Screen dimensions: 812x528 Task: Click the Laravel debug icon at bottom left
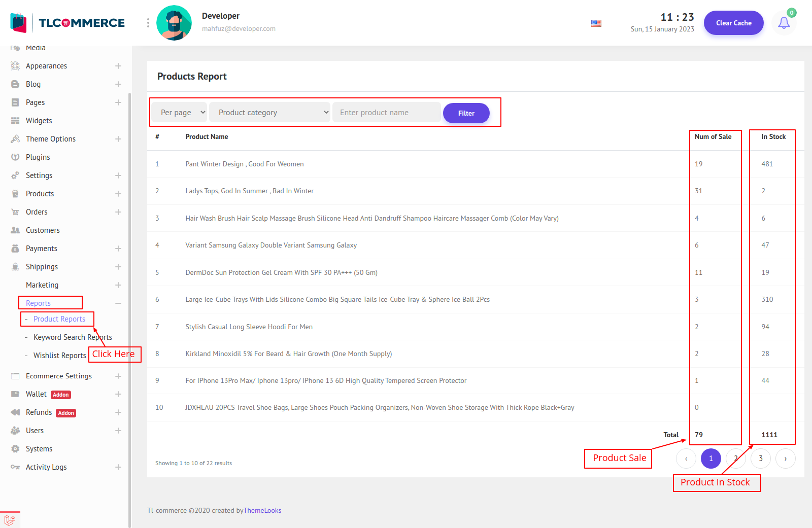coord(10,520)
